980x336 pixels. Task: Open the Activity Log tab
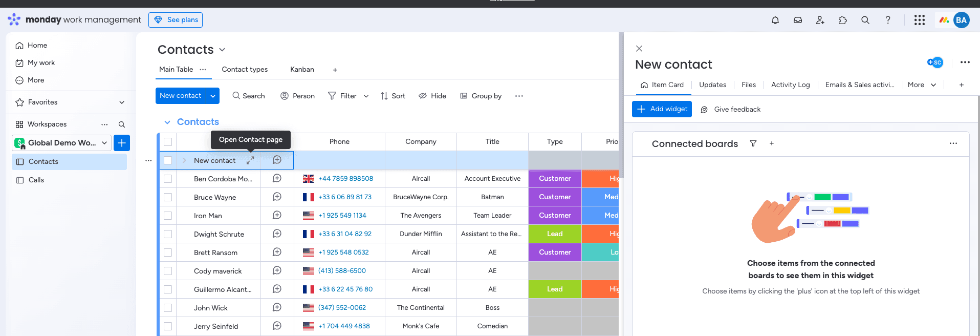790,85
